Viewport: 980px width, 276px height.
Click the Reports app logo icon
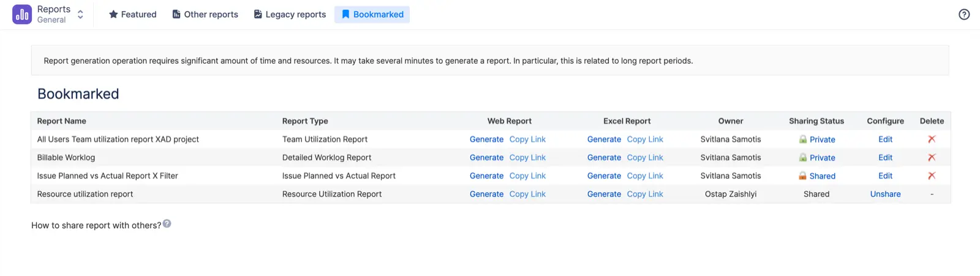click(x=22, y=14)
